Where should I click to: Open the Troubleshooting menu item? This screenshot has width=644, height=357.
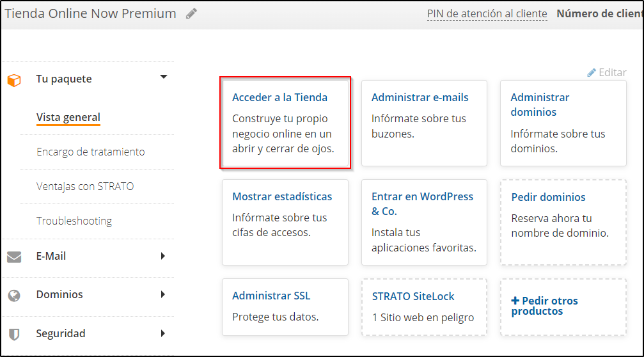[x=74, y=221]
